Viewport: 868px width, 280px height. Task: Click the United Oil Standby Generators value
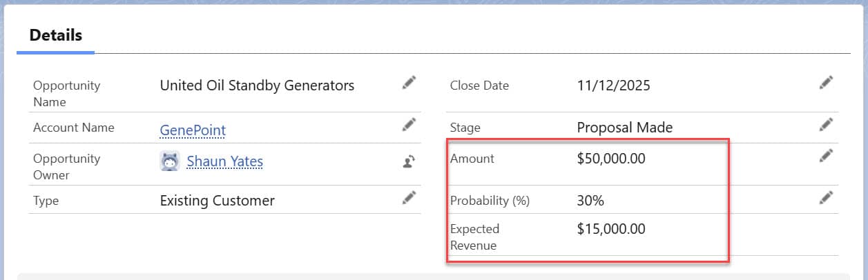(x=257, y=86)
